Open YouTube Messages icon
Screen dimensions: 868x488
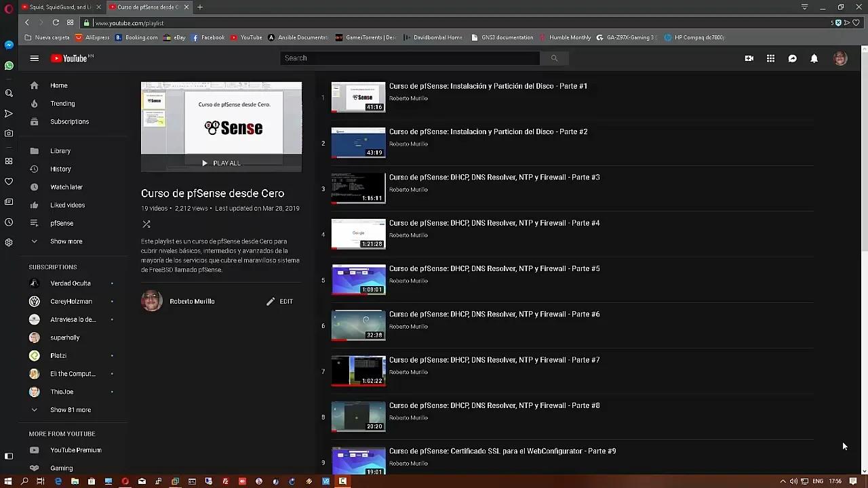(793, 58)
